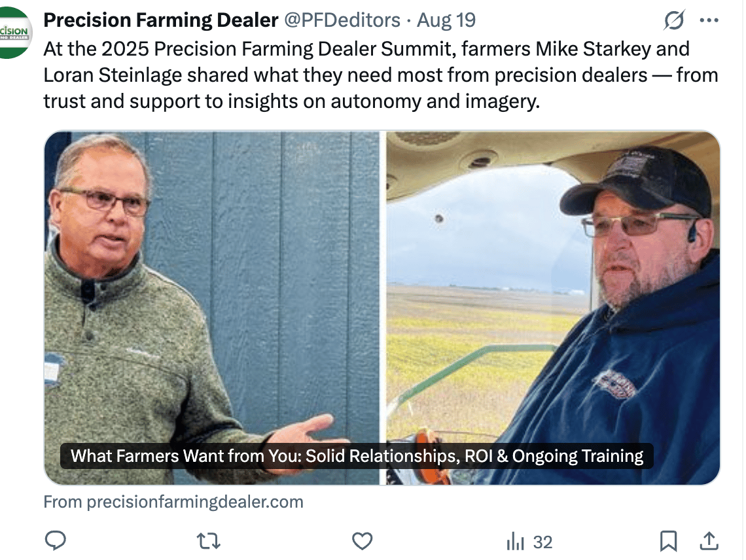Bookmark this post
Viewport: 746px width, 560px height.
point(668,542)
